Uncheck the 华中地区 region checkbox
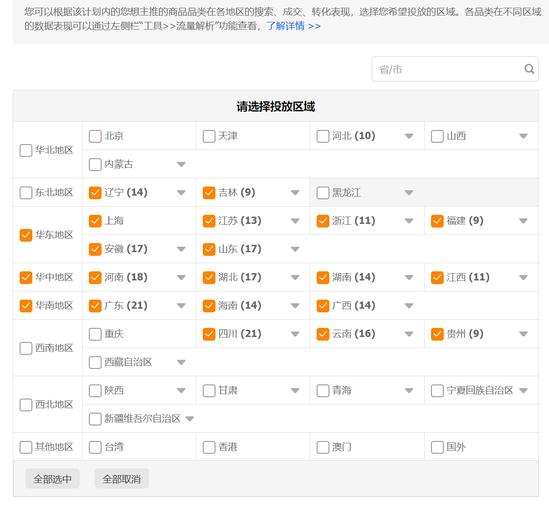The image size is (549, 508). point(26,277)
